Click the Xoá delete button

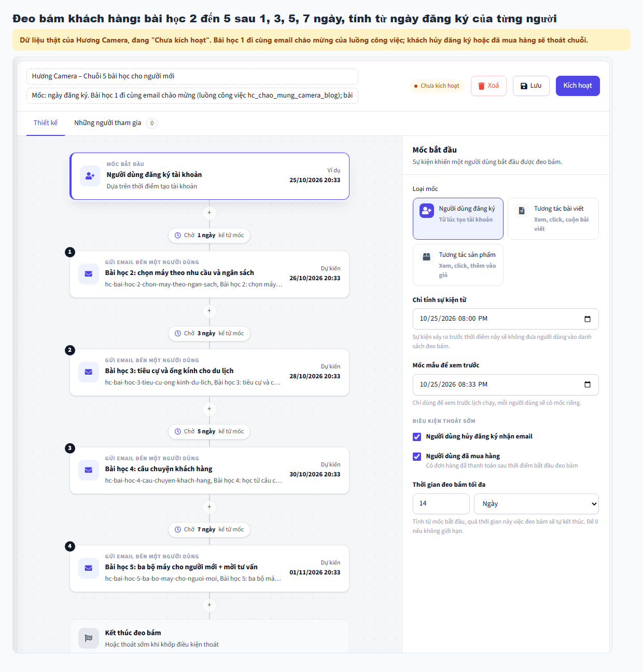click(488, 86)
